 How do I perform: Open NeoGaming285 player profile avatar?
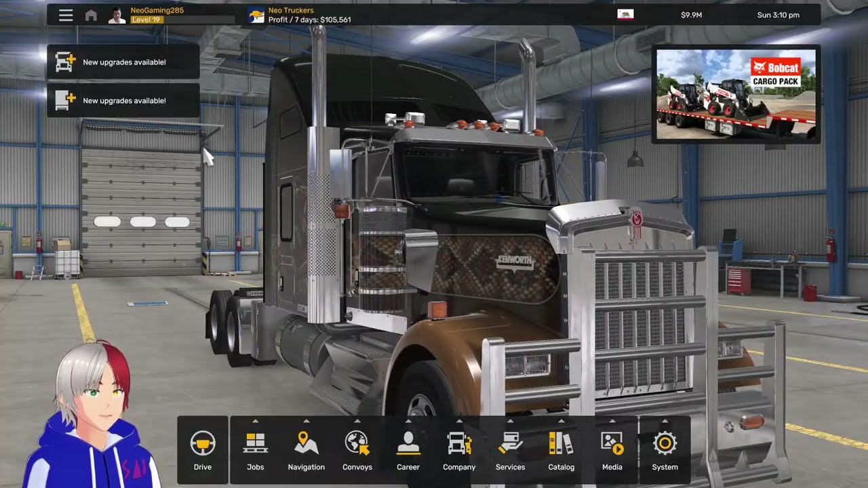(117, 15)
